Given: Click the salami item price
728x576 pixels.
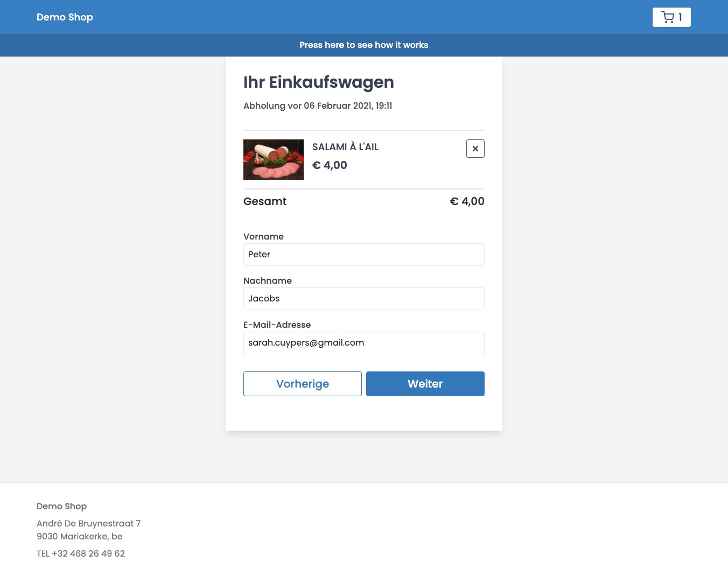Looking at the screenshot, I should coord(330,165).
